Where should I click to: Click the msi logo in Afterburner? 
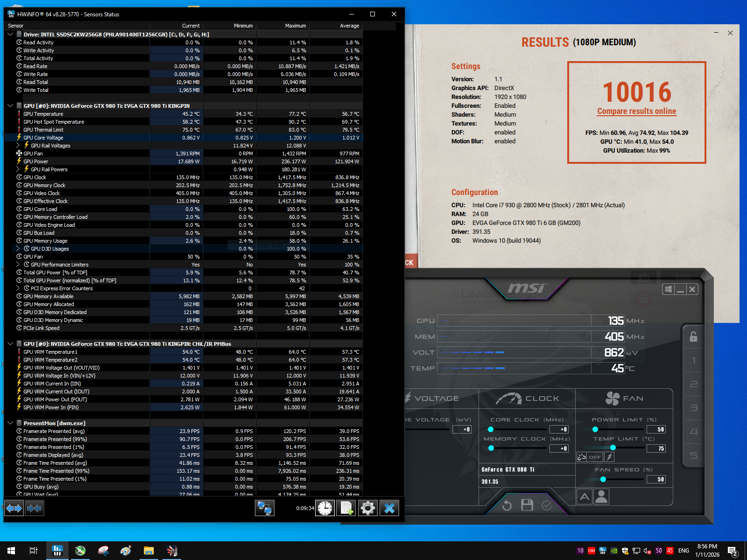click(x=527, y=288)
